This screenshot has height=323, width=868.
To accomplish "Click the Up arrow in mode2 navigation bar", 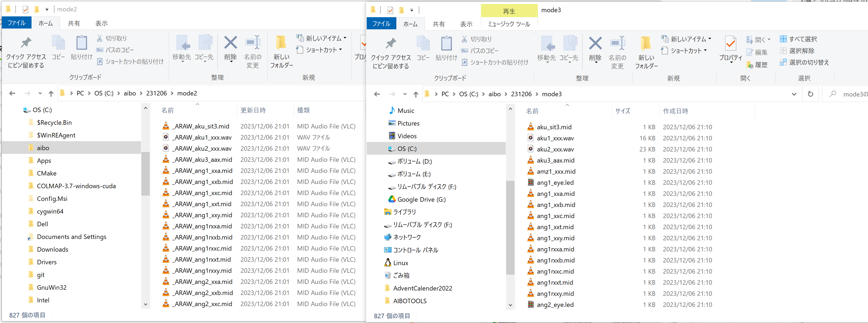I will pyautogui.click(x=51, y=93).
